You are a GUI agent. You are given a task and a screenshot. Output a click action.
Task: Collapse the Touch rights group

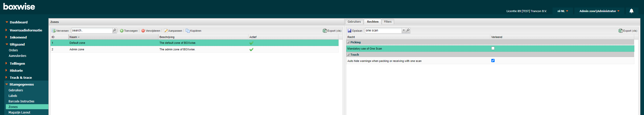(x=348, y=55)
